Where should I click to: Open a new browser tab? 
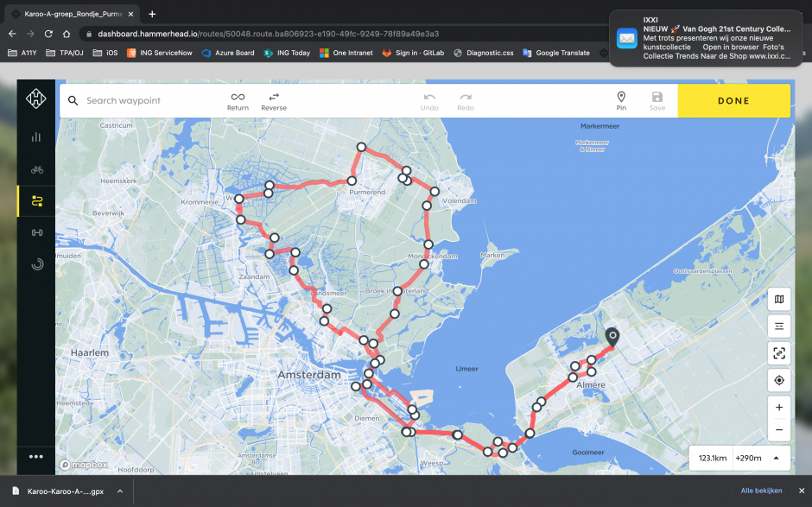tap(152, 14)
